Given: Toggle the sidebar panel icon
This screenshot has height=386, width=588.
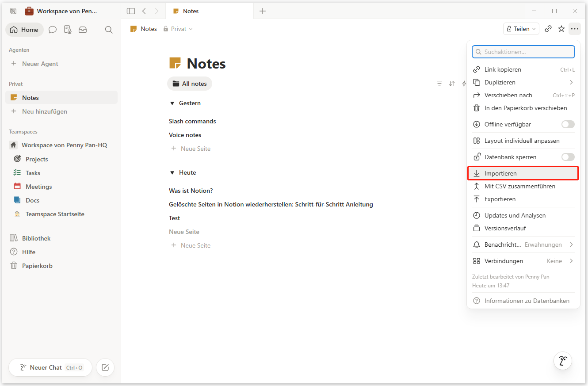Looking at the screenshot, I should pos(131,11).
